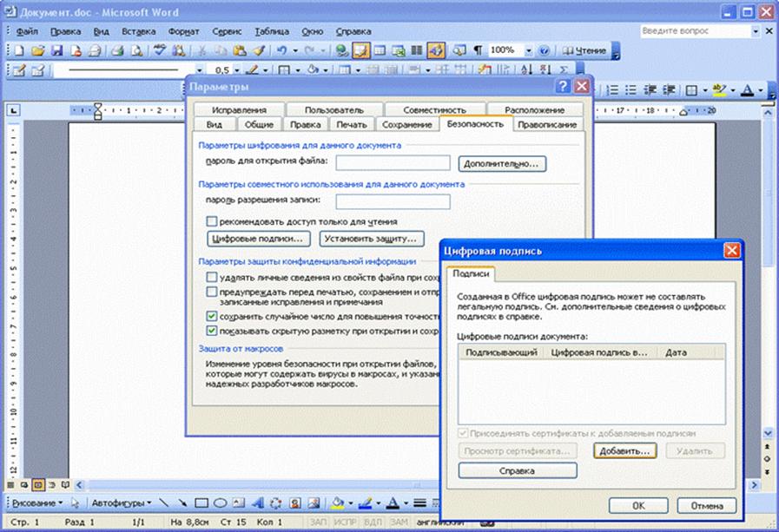Click the Чтение reading mode button
Image resolution: width=779 pixels, height=532 pixels.
point(584,50)
